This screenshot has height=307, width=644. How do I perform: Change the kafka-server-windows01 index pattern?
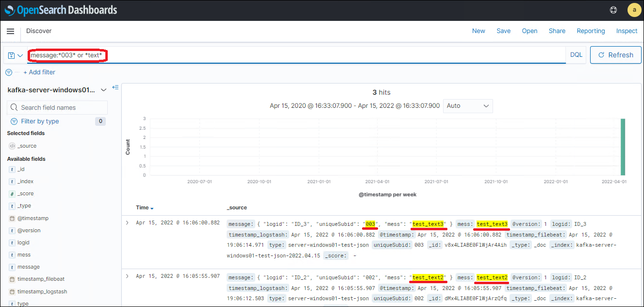click(x=57, y=90)
